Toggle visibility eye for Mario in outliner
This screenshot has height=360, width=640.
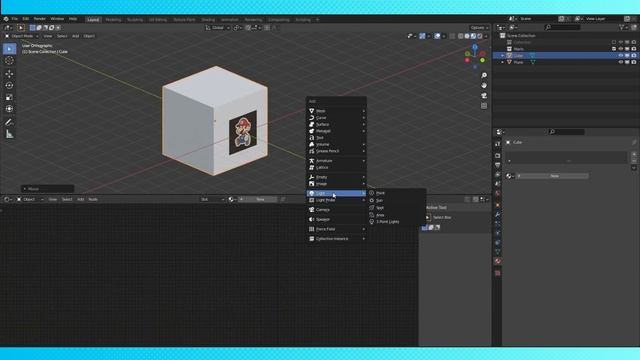[620, 49]
